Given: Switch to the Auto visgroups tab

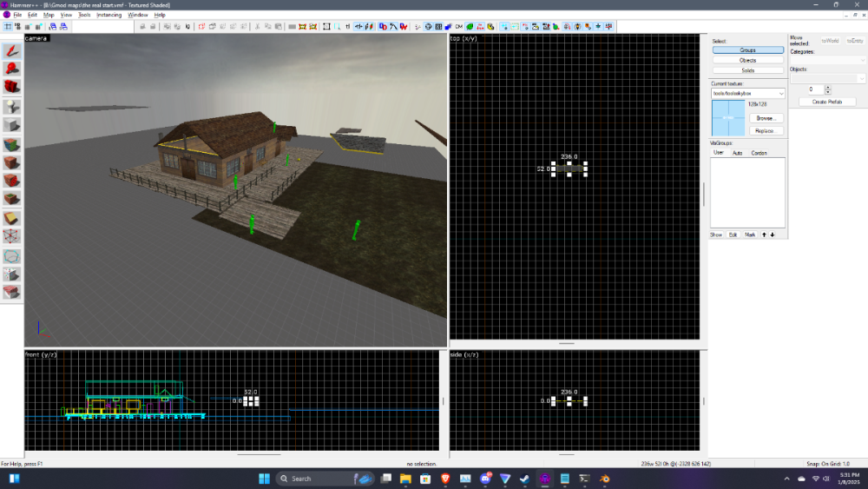Looking at the screenshot, I should pyautogui.click(x=737, y=153).
